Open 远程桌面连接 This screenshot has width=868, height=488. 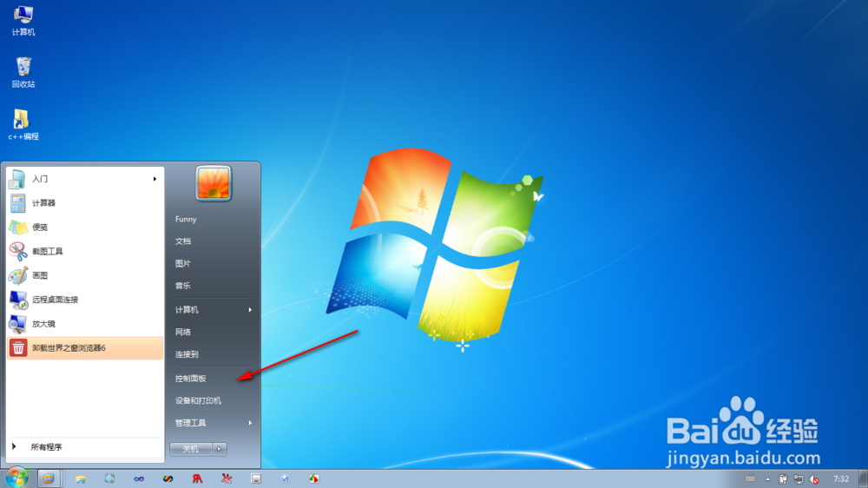[x=85, y=300]
